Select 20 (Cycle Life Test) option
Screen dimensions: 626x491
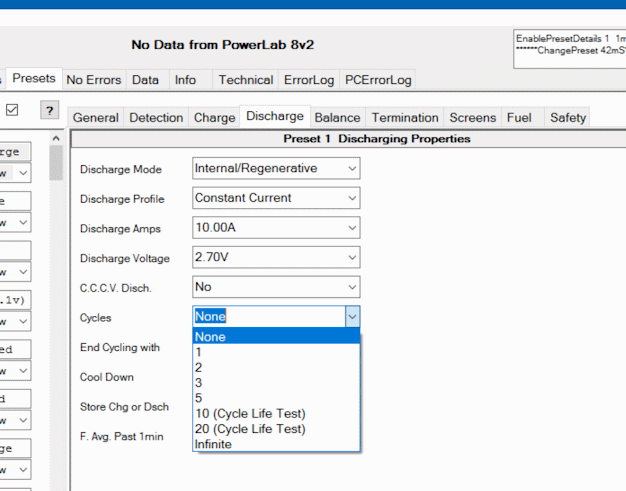point(250,429)
